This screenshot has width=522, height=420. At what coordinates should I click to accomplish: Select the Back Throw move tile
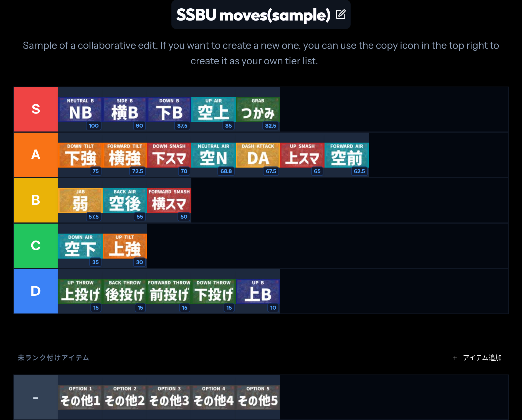(x=125, y=291)
